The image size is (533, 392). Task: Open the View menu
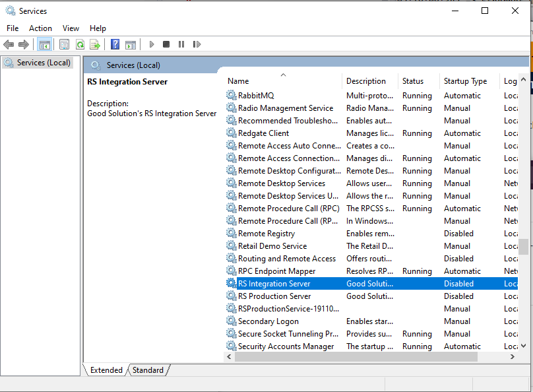point(71,28)
